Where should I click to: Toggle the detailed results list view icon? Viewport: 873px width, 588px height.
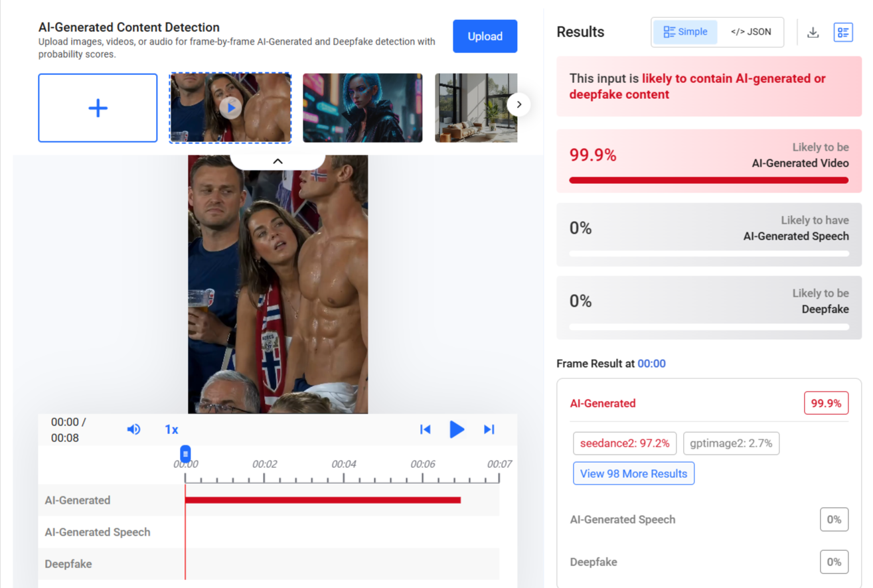pyautogui.click(x=843, y=32)
